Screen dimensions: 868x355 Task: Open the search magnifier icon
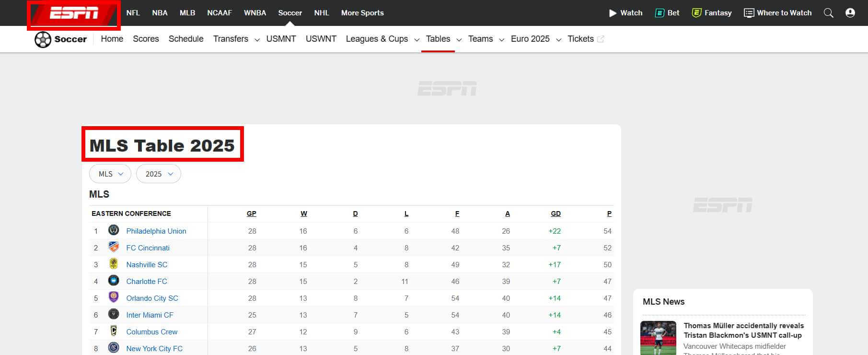point(828,13)
